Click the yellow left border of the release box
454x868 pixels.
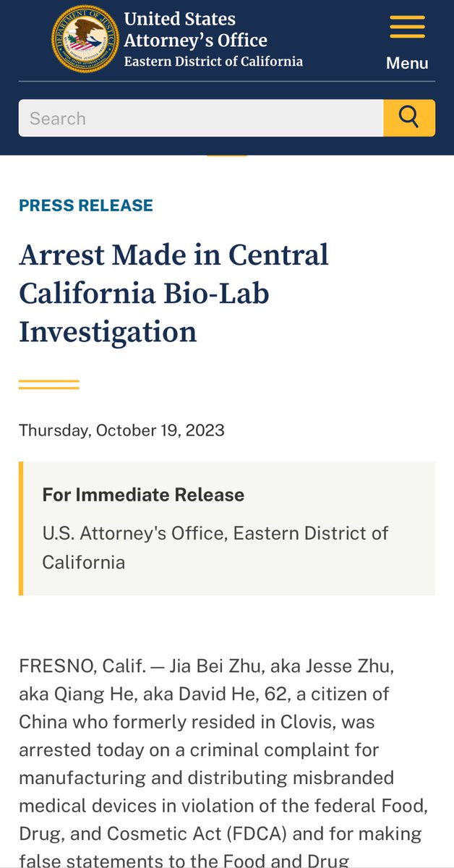22,528
